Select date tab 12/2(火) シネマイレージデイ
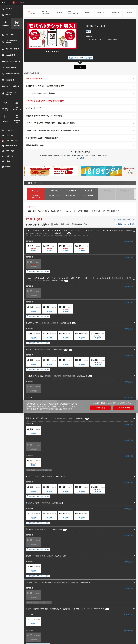This screenshot has height=644, width=138. 54,194
